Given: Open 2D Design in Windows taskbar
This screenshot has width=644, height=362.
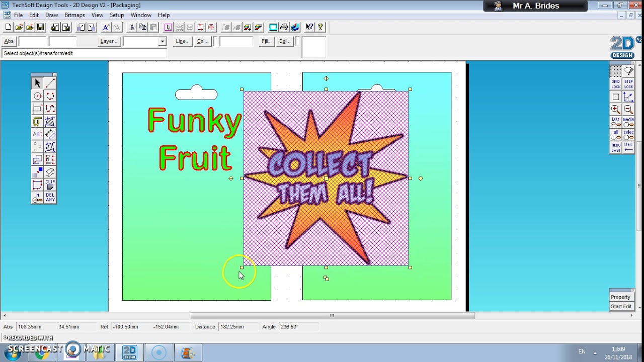Looking at the screenshot, I should [x=130, y=352].
